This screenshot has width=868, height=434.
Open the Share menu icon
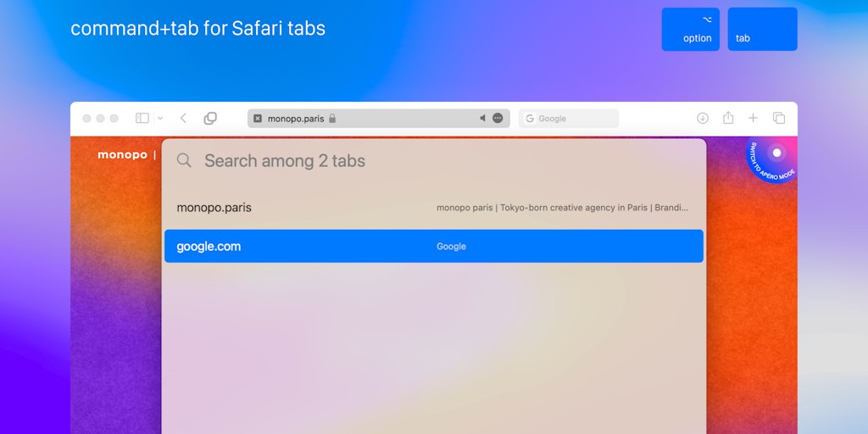[728, 118]
